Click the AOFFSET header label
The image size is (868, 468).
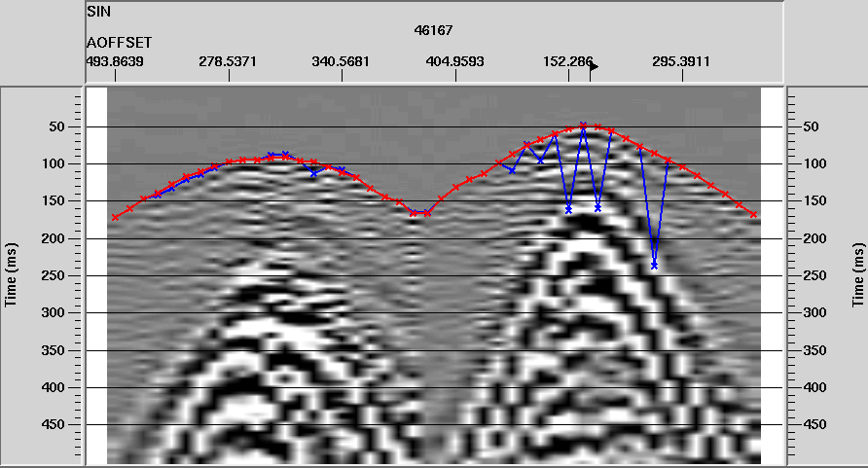119,43
